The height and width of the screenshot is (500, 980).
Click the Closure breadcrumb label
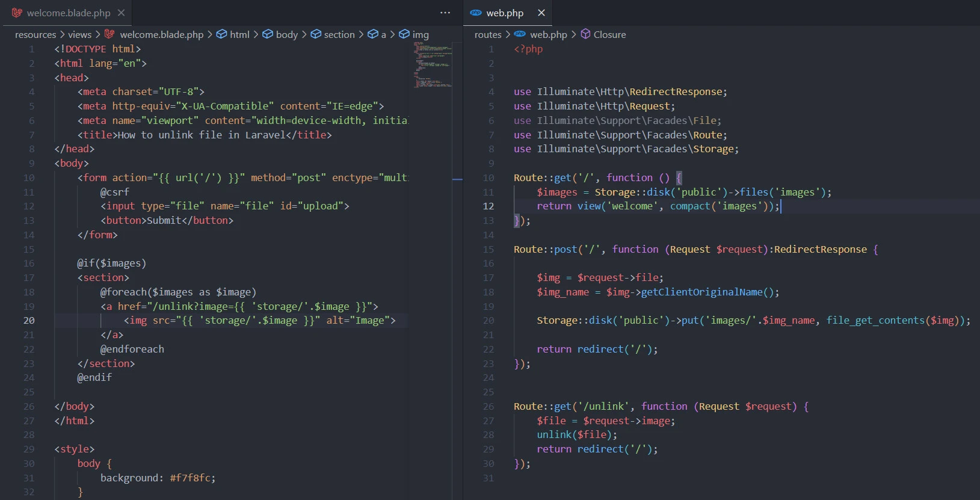point(609,34)
